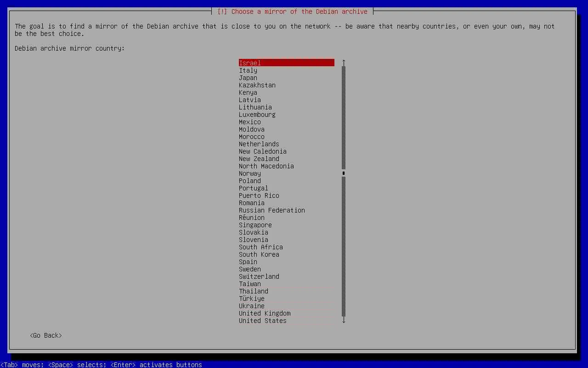Pick Slovakia from the mirror list
The width and height of the screenshot is (588, 368).
click(x=287, y=232)
